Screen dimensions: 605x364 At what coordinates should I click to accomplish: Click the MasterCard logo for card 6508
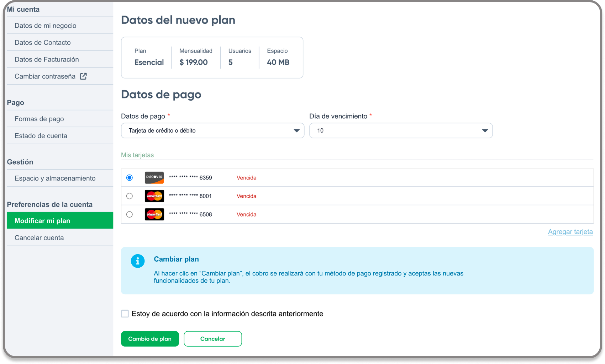[x=154, y=214]
